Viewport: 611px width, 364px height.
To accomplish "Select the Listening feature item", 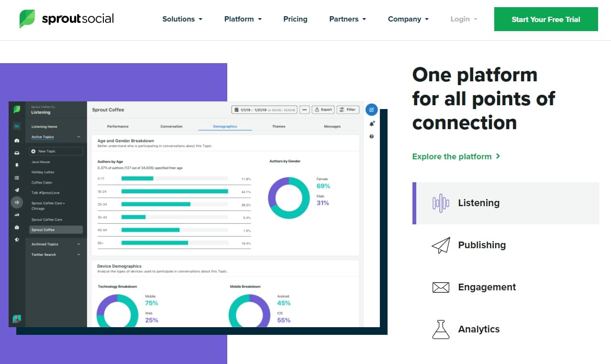I will (506, 203).
